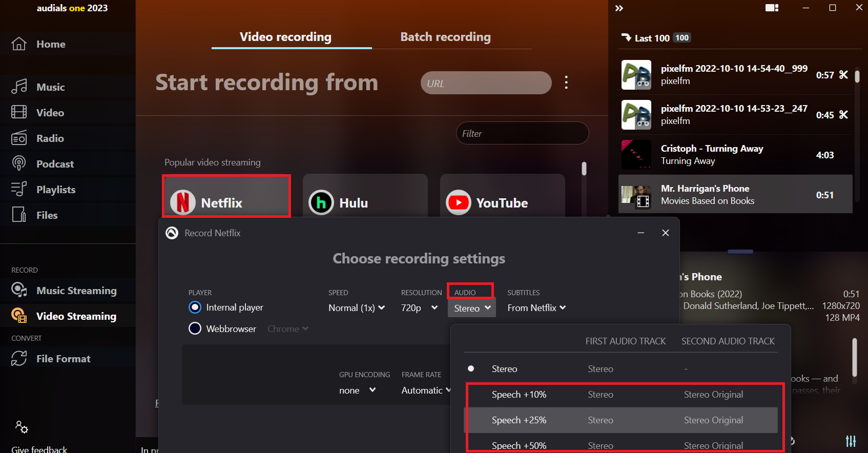
Task: Open the Podcast icon in the sidebar
Action: (19, 163)
